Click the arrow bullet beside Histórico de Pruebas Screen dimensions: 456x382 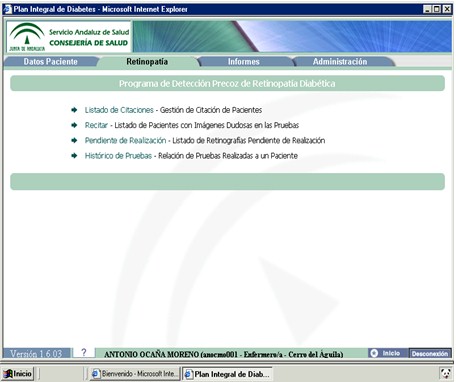(x=74, y=156)
